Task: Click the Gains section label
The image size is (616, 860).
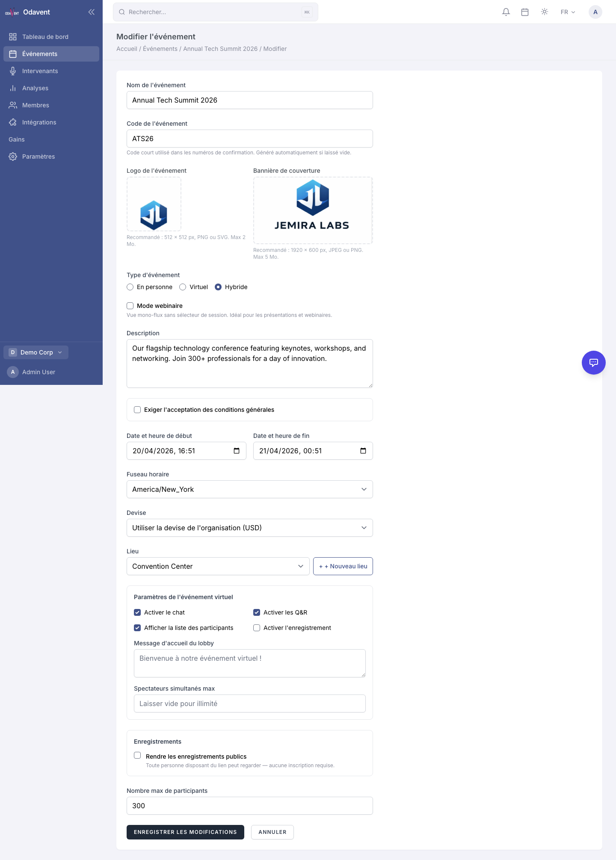Action: click(17, 139)
